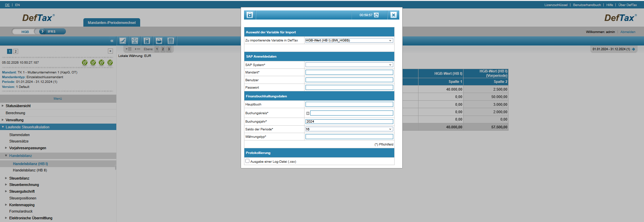Open Saldo der Periode dropdown

(x=349, y=129)
